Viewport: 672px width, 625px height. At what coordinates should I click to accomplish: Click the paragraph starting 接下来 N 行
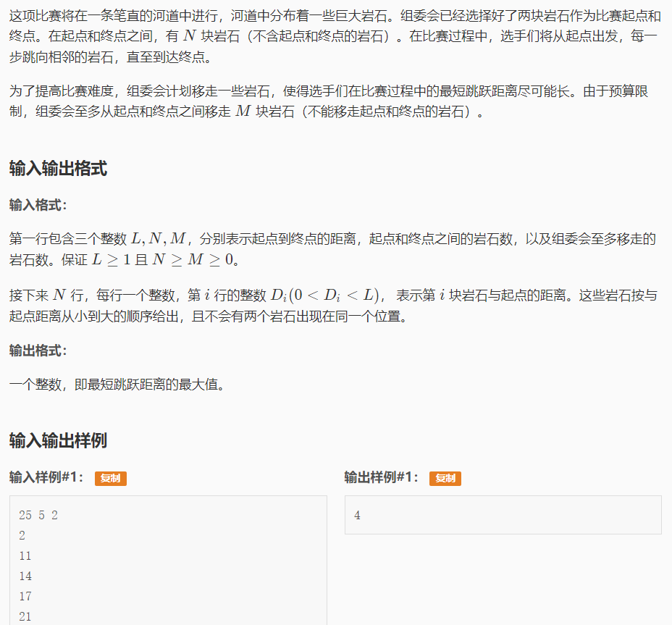point(333,305)
